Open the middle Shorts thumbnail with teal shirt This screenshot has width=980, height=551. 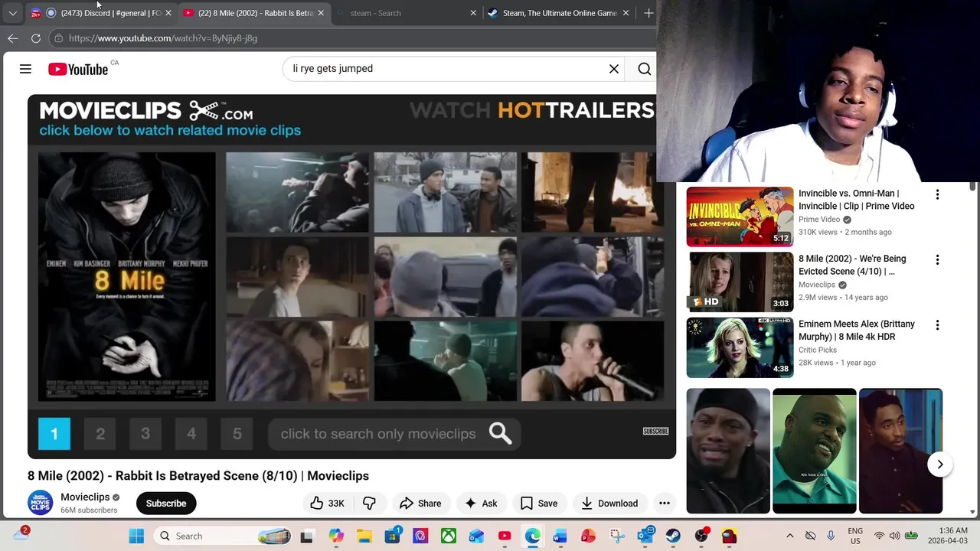pos(814,451)
